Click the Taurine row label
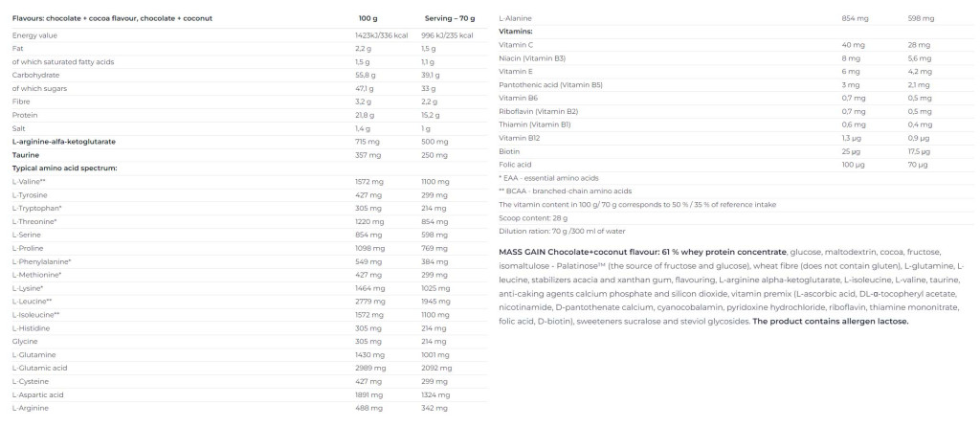This screenshot has width=980, height=427. click(26, 155)
